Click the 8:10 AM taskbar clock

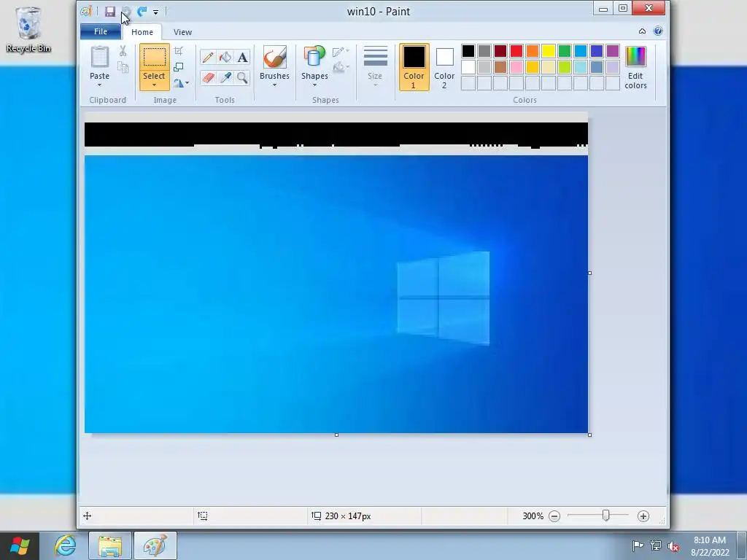point(709,540)
